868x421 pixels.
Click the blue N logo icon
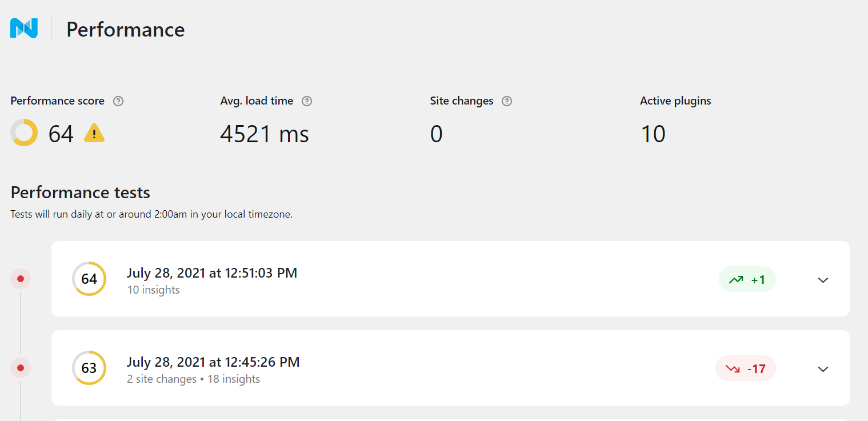[x=24, y=29]
